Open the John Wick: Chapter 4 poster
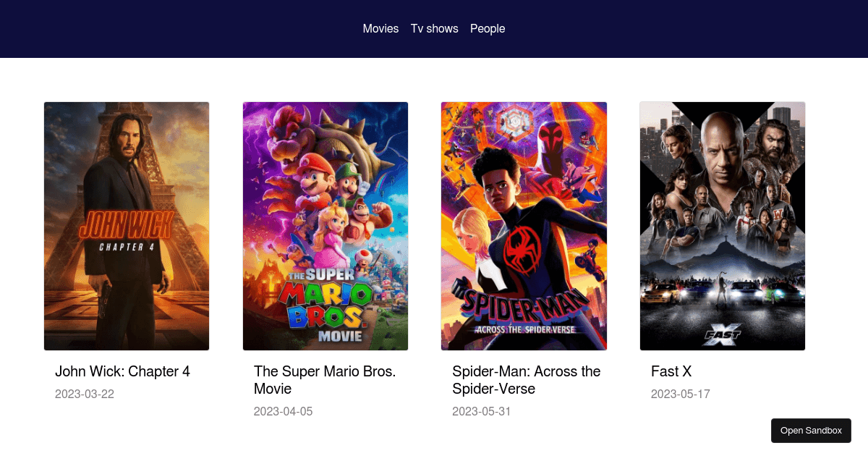The width and height of the screenshot is (868, 456). pos(127,226)
